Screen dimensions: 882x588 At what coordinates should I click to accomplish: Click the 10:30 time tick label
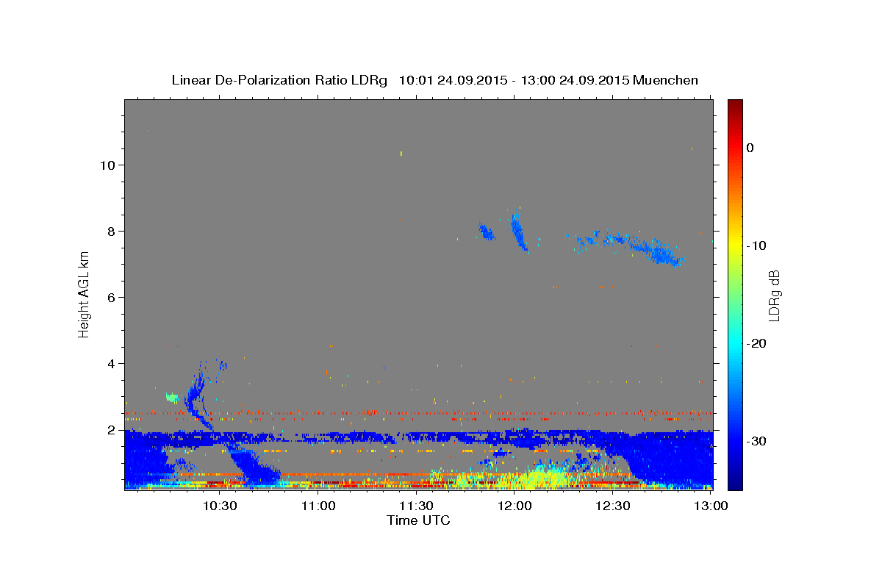point(219,506)
